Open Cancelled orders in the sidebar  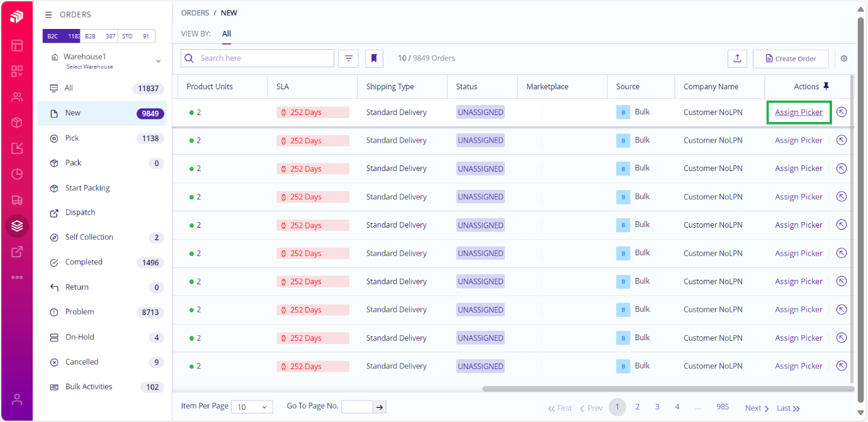103,362
